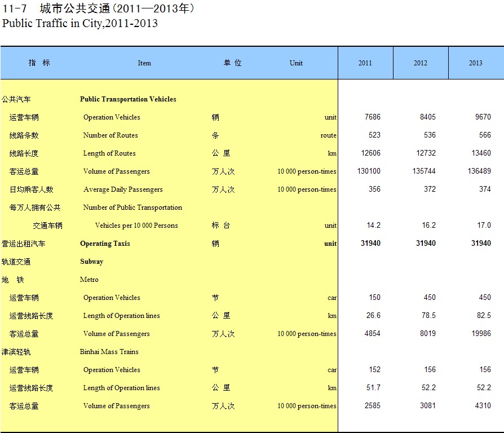Click the 17.0 vehicles per 10,000 cell
504x433 pixels.
point(484,226)
